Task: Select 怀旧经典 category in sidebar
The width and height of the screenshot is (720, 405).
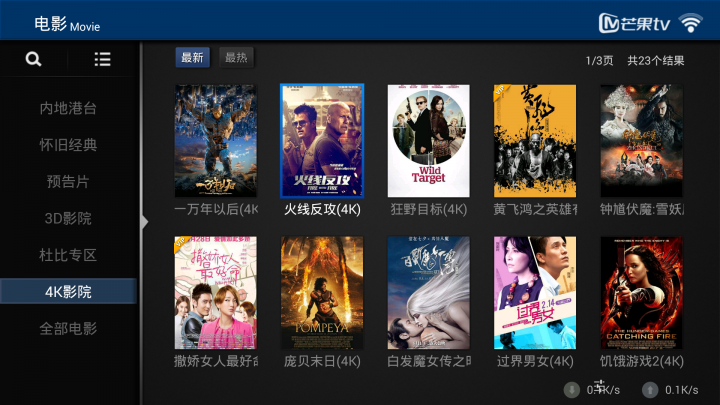Action: tap(68, 145)
